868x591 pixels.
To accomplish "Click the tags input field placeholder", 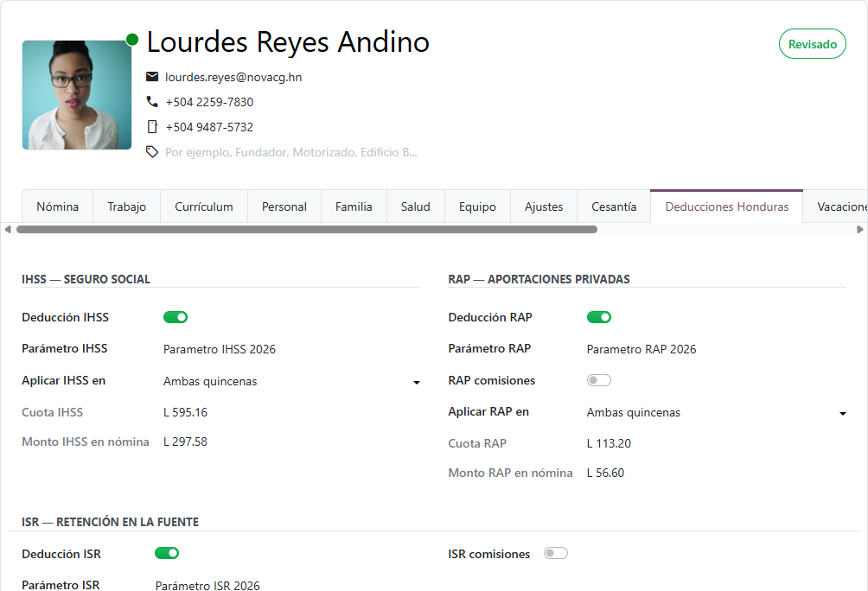I will [291, 152].
